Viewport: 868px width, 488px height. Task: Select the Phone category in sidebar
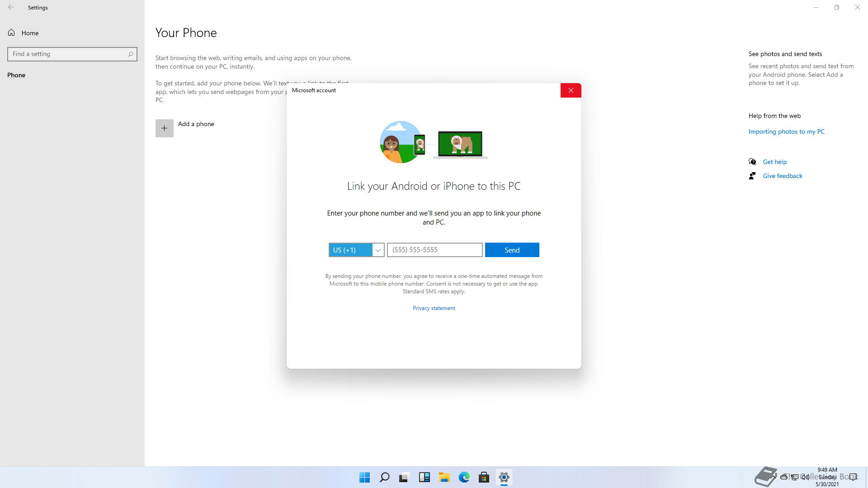(x=16, y=75)
